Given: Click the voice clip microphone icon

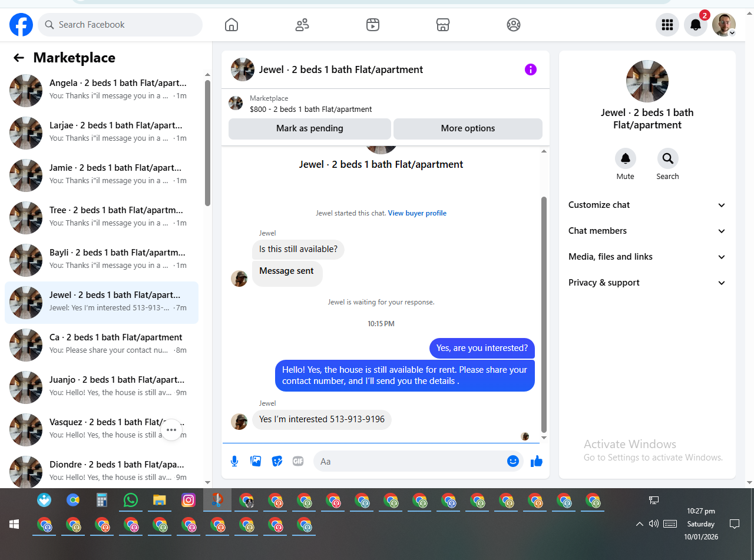Looking at the screenshot, I should click(234, 461).
